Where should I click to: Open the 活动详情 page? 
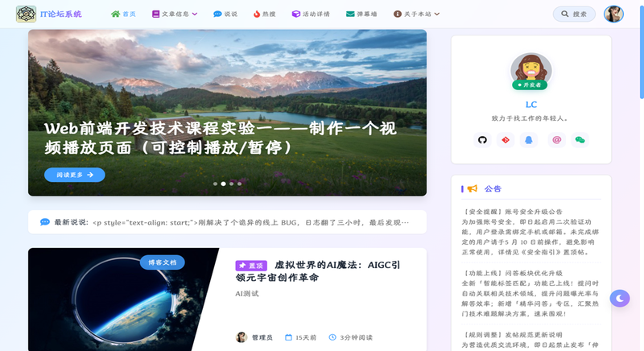point(311,14)
